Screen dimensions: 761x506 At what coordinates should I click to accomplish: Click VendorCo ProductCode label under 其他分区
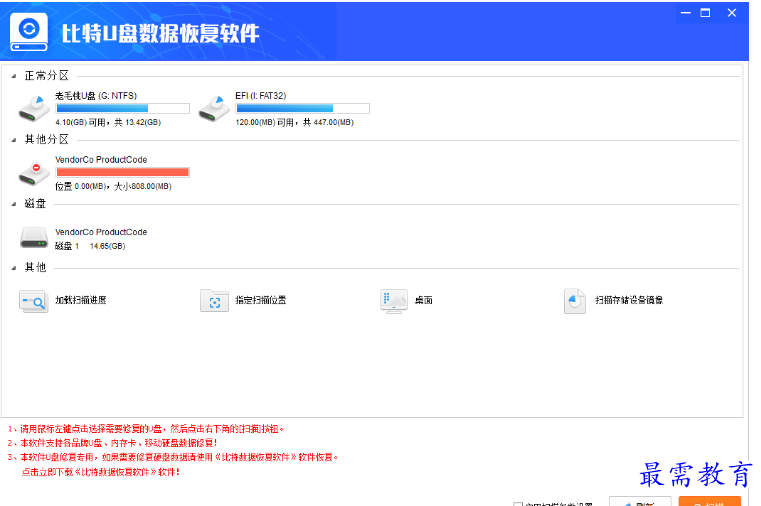[101, 160]
